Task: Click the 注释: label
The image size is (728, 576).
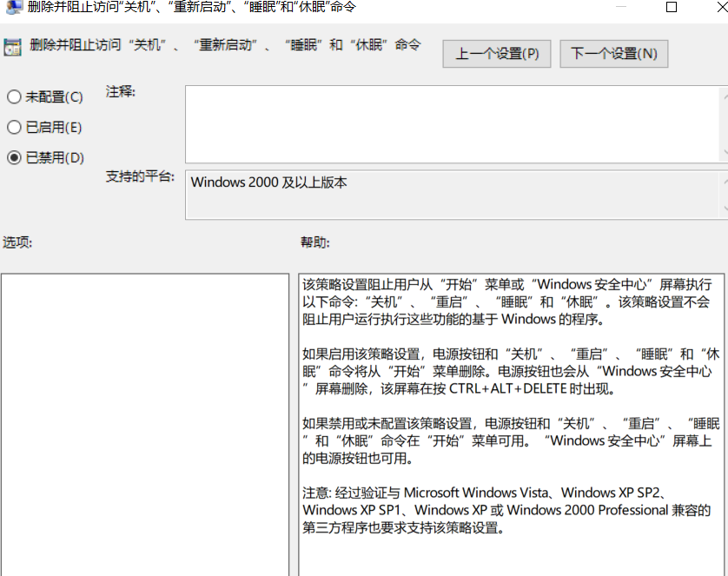Action: (121, 91)
